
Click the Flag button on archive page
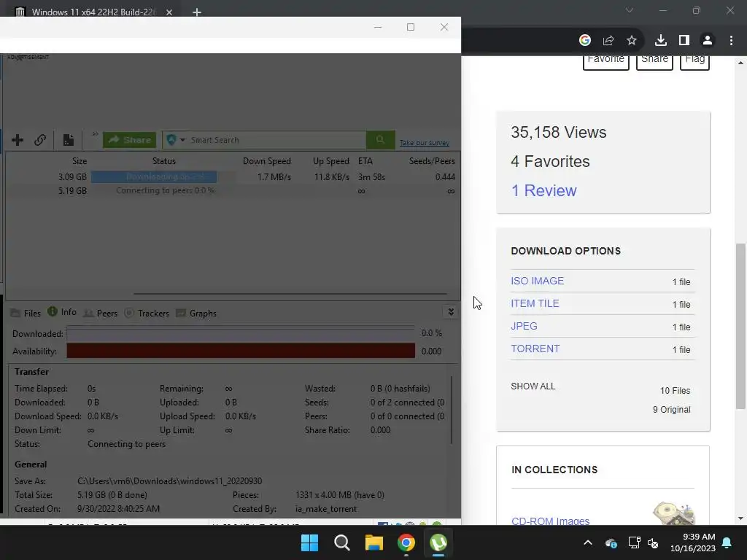click(x=694, y=61)
